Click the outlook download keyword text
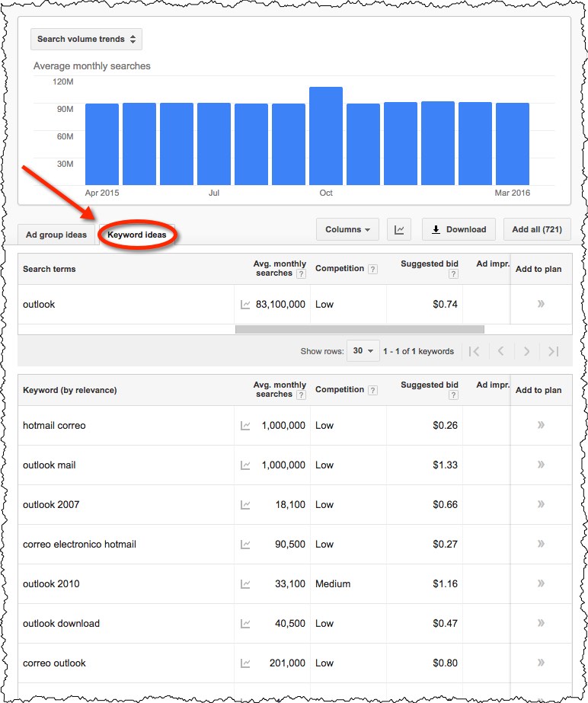The image size is (588, 703). pyautogui.click(x=62, y=624)
